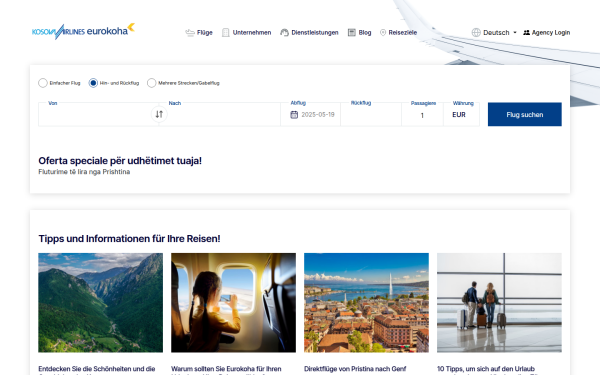
Task: Select the Mehrere Strecken/Gabelflug radio button
Action: 152,83
